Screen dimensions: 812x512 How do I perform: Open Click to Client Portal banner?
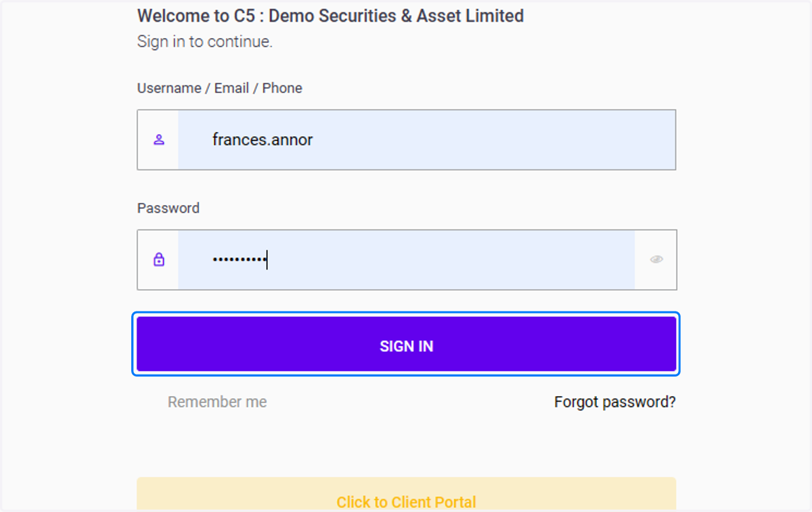coord(406,494)
